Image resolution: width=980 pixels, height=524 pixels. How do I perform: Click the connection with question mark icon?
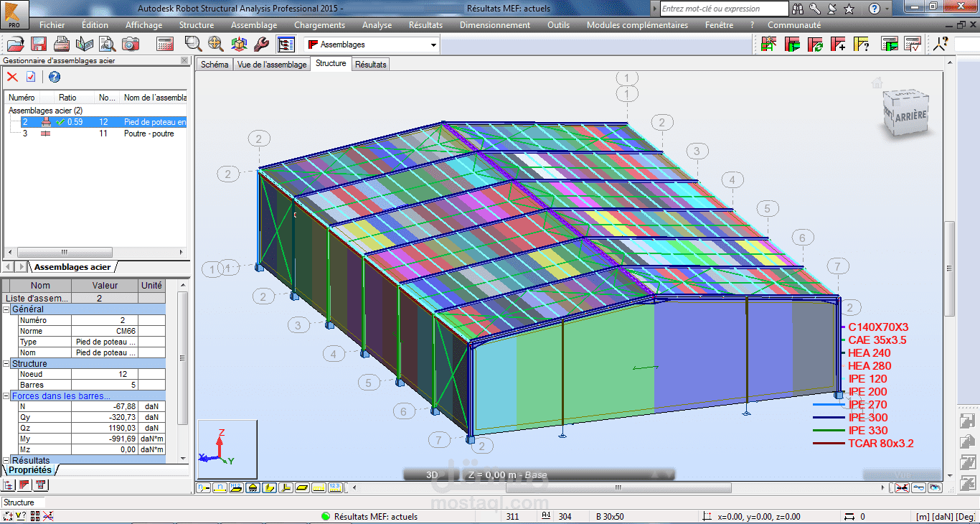(x=861, y=45)
